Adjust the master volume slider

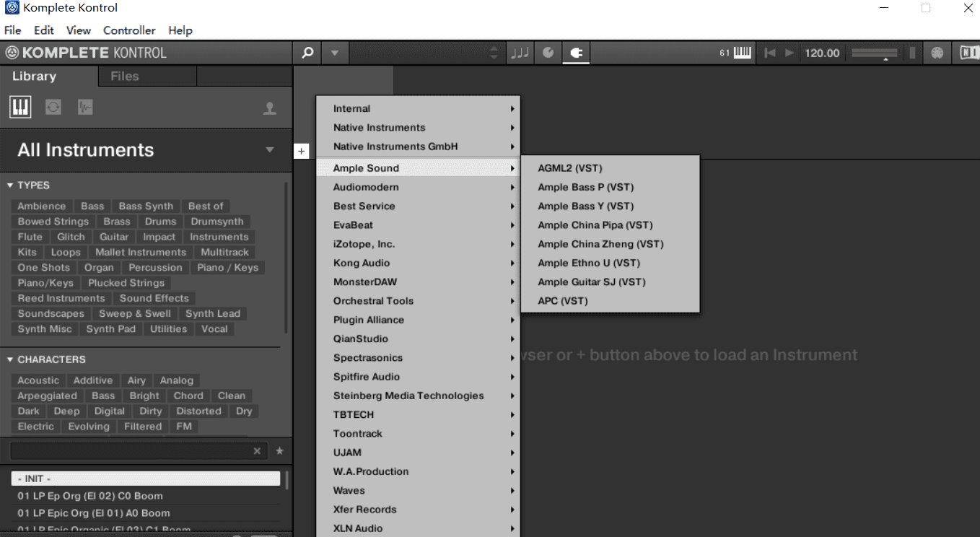pos(875,53)
